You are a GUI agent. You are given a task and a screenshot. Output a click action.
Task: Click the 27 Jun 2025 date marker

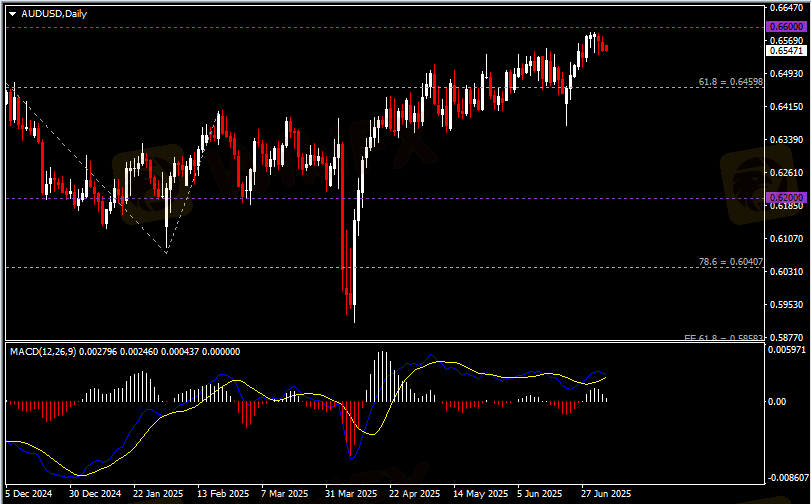tap(606, 494)
